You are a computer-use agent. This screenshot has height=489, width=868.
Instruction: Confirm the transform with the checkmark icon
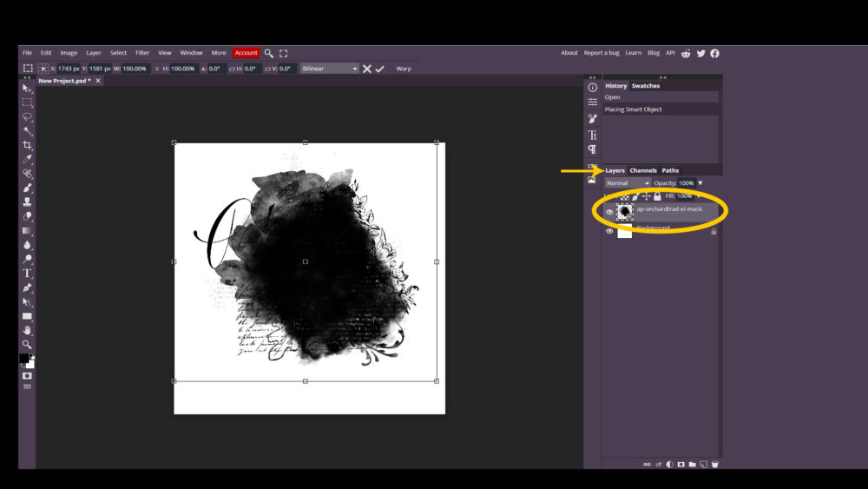tap(379, 69)
